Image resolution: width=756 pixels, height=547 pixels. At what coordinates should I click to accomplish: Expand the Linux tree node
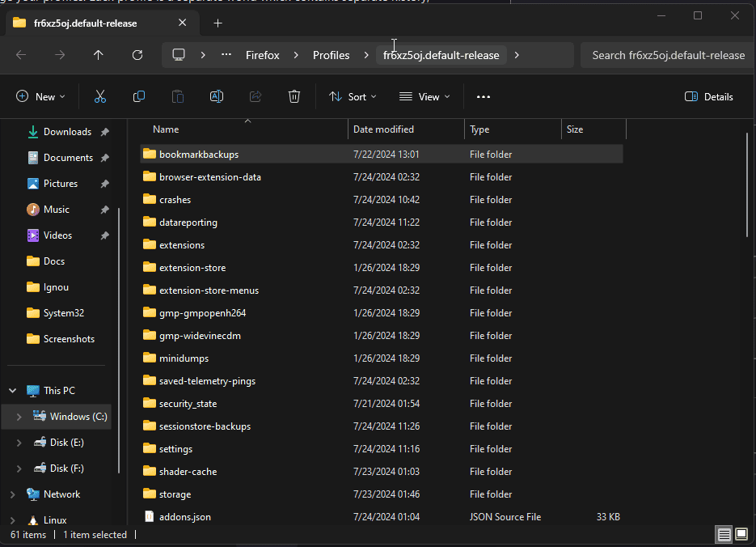pyautogui.click(x=13, y=520)
